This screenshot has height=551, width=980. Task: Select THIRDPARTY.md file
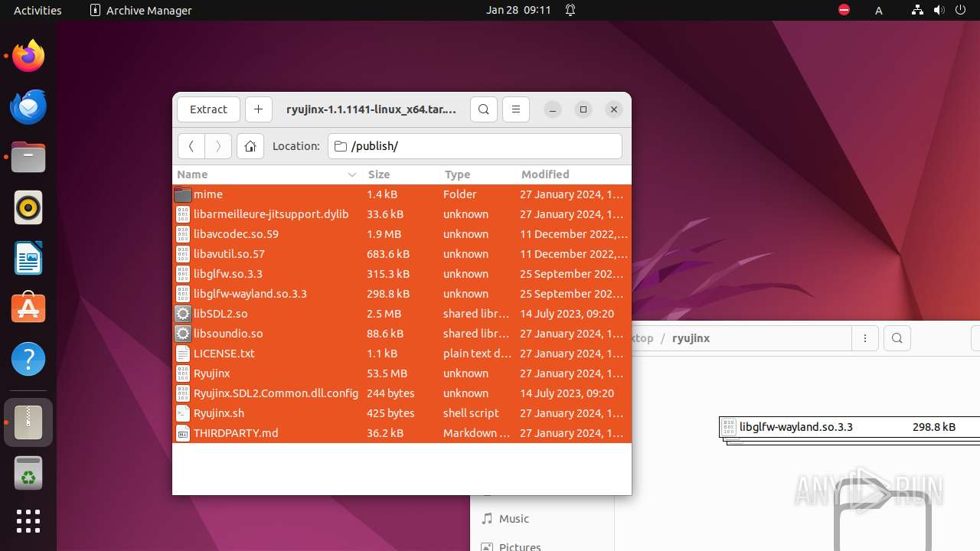point(402,433)
